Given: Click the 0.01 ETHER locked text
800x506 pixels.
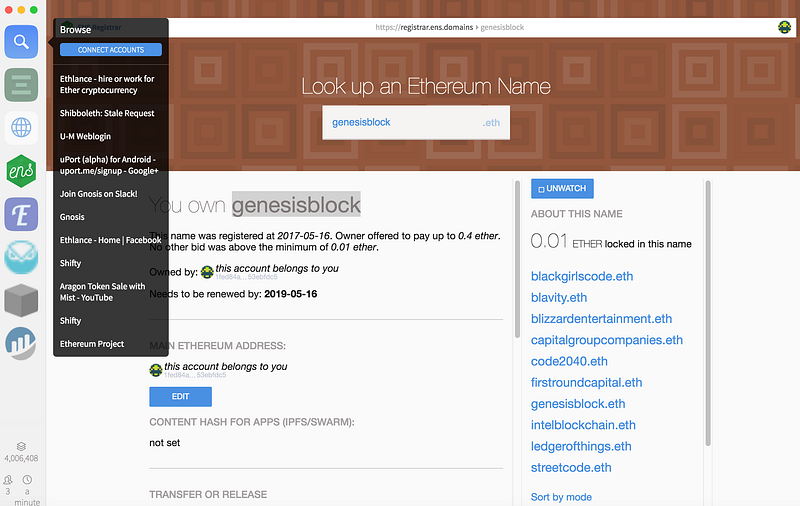Looking at the screenshot, I should [611, 241].
